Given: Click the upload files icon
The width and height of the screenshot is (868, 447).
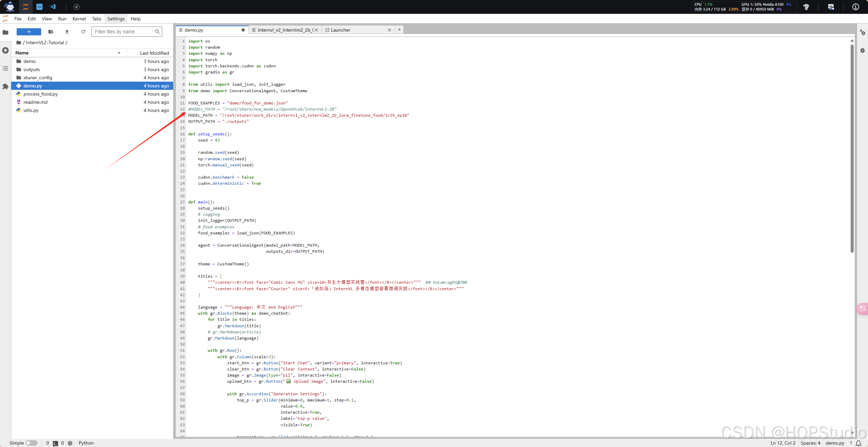Looking at the screenshot, I should 67,32.
